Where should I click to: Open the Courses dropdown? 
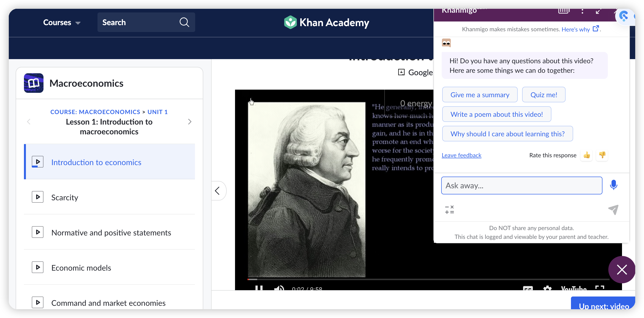62,22
